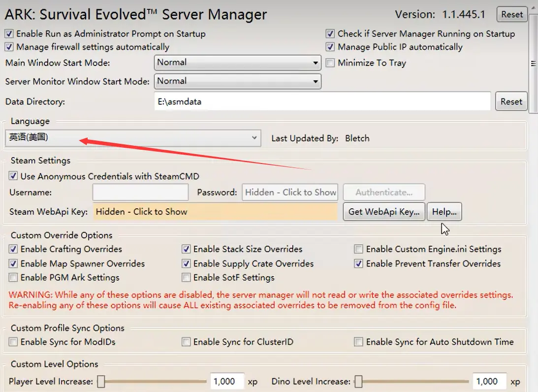538x392 pixels.
Task: Click the Player Level Increase slider handle
Action: 101,382
